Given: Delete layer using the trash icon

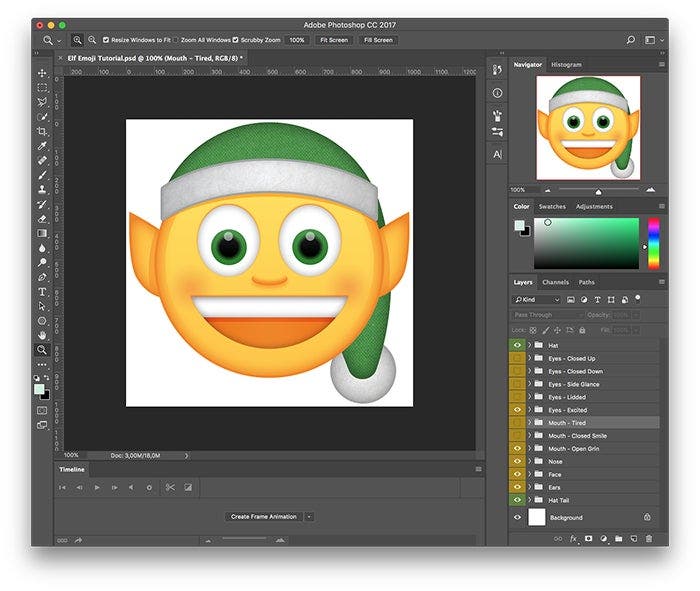Looking at the screenshot, I should coord(649,538).
